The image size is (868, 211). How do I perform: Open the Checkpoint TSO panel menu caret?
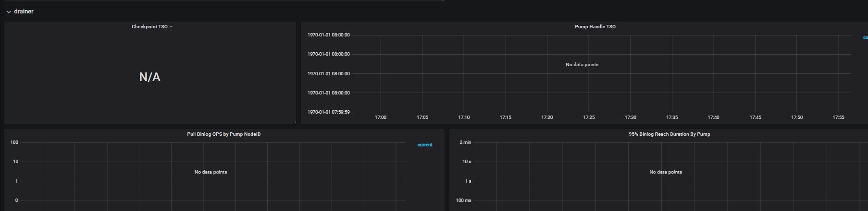pos(171,27)
